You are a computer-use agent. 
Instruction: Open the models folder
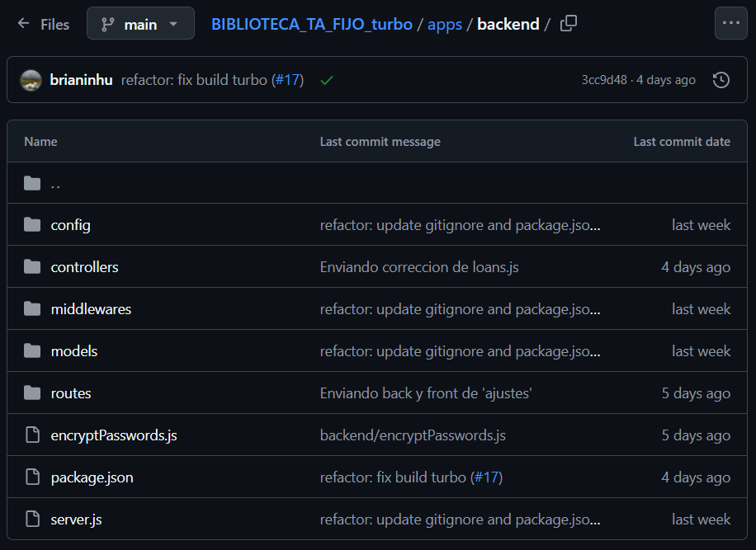click(x=73, y=351)
